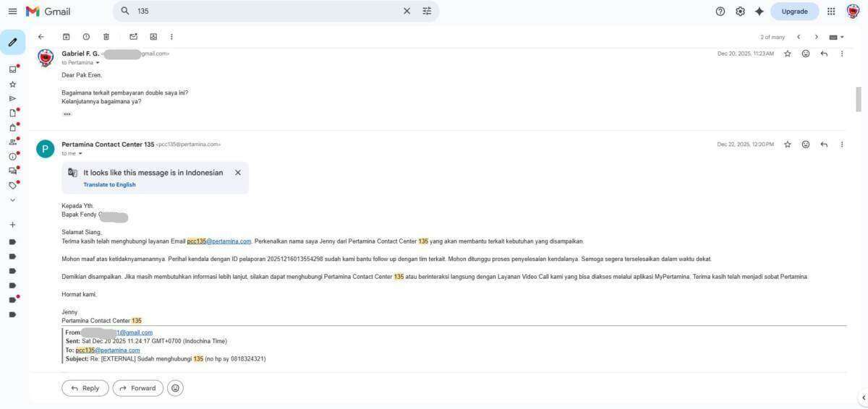
Task: Open the Gemini sparkle assistant
Action: coord(759,12)
